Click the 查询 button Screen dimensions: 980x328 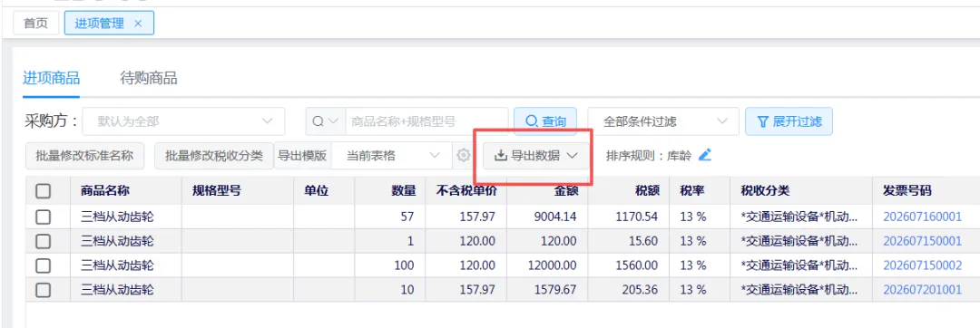545,121
